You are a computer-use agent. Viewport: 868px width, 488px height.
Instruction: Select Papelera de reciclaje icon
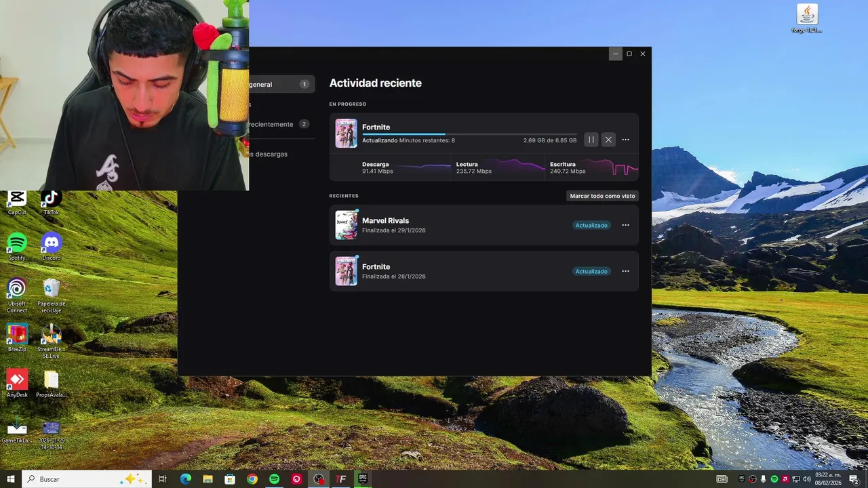coord(51,296)
